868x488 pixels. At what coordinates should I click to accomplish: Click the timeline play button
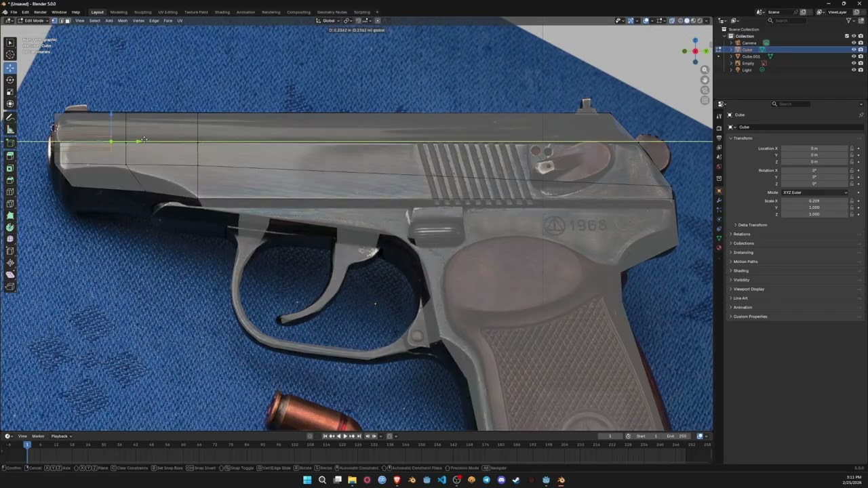tap(345, 436)
